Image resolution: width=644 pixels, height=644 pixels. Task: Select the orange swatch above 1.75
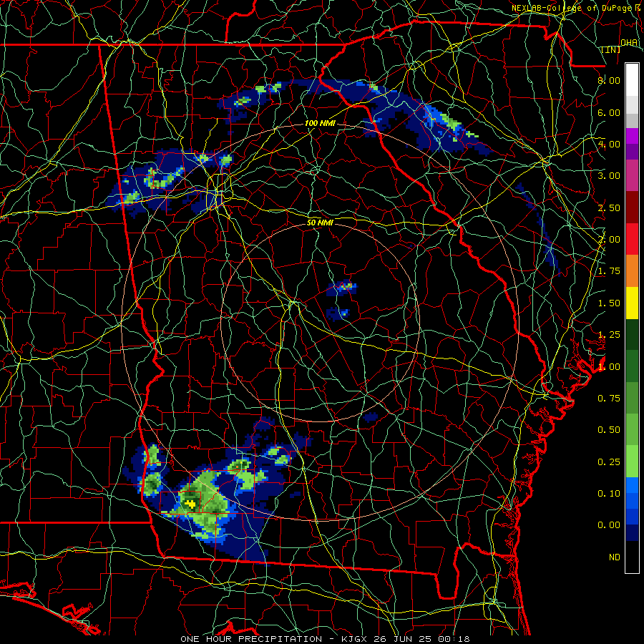[632, 271]
